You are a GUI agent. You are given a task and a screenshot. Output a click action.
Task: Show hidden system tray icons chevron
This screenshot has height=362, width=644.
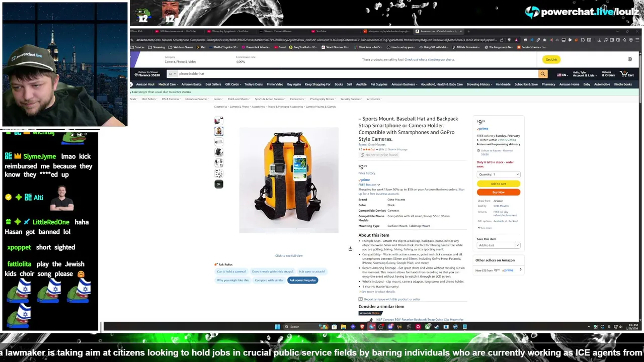point(588,327)
